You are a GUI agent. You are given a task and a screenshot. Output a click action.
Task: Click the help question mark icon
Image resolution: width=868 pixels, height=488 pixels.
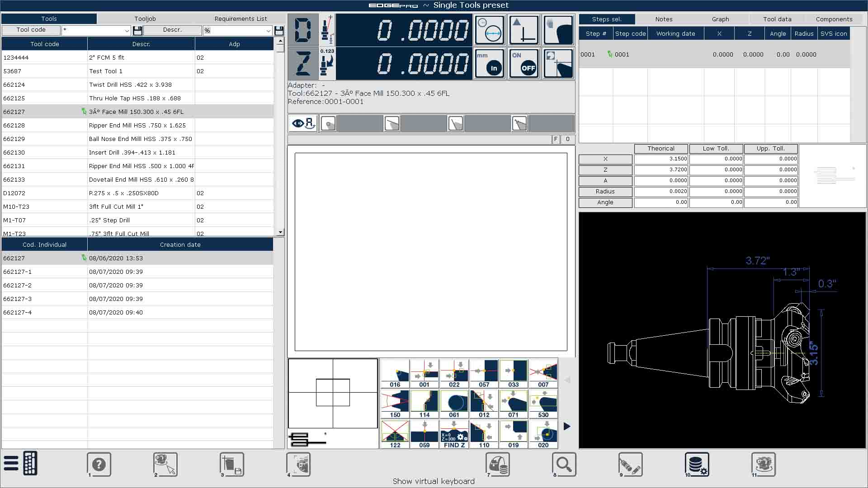coord(99,464)
